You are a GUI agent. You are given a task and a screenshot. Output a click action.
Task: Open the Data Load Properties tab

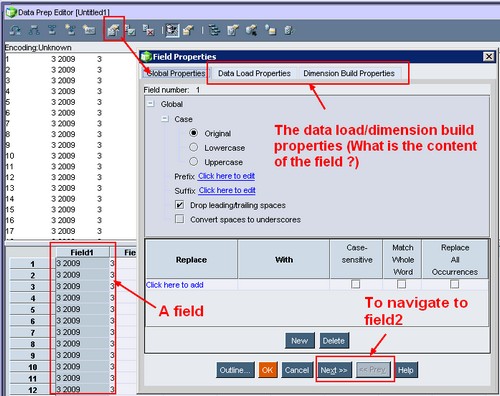point(254,73)
